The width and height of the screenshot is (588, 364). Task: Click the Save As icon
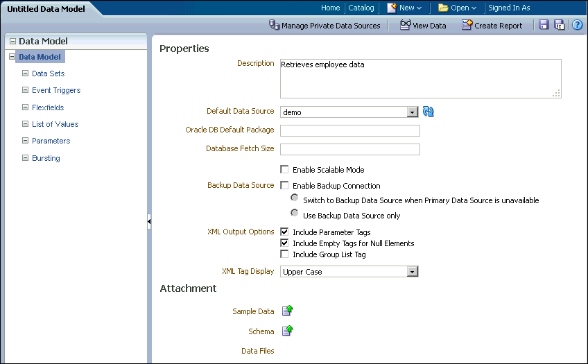[559, 25]
